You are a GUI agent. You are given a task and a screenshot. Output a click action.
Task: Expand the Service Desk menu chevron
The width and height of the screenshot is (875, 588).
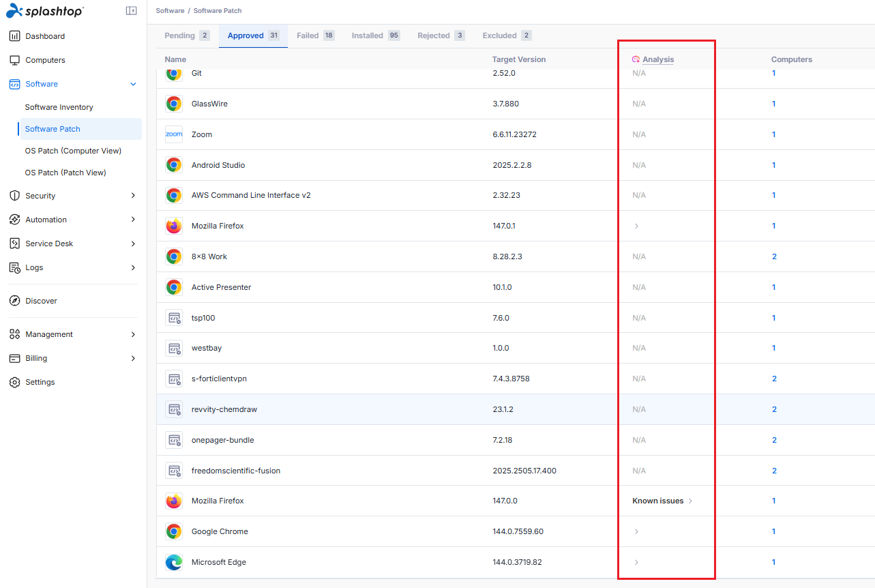click(133, 244)
